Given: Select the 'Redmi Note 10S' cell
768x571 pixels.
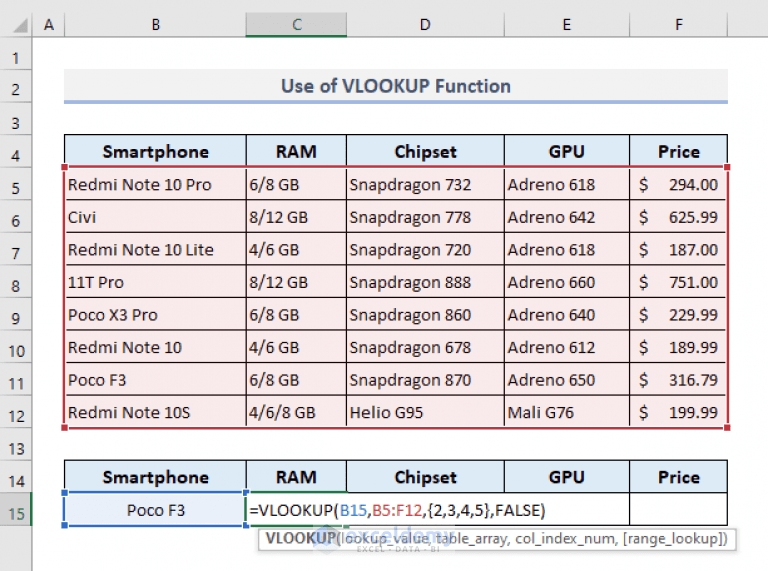Looking at the screenshot, I should [x=155, y=412].
